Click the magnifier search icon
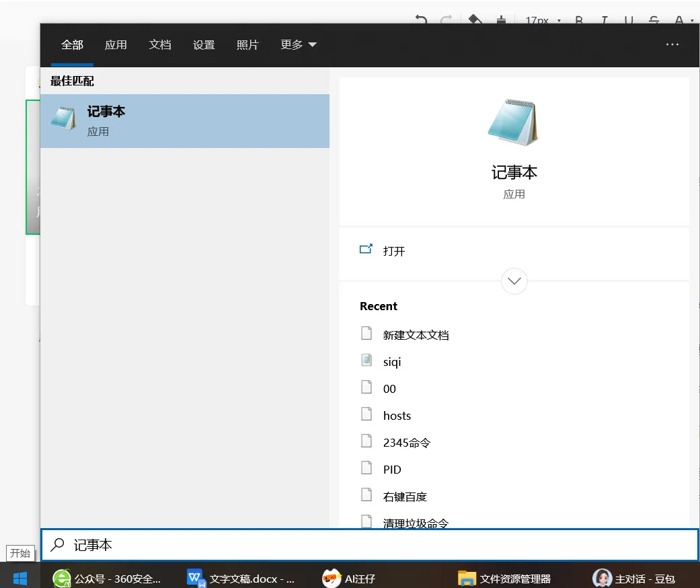Image resolution: width=700 pixels, height=588 pixels. 58,545
